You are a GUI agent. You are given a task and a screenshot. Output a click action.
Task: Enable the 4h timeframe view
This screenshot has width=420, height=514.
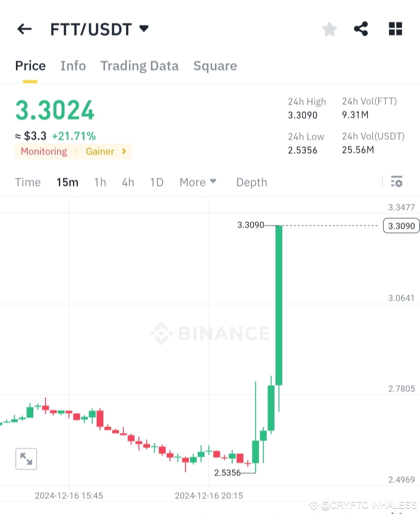pyautogui.click(x=128, y=182)
